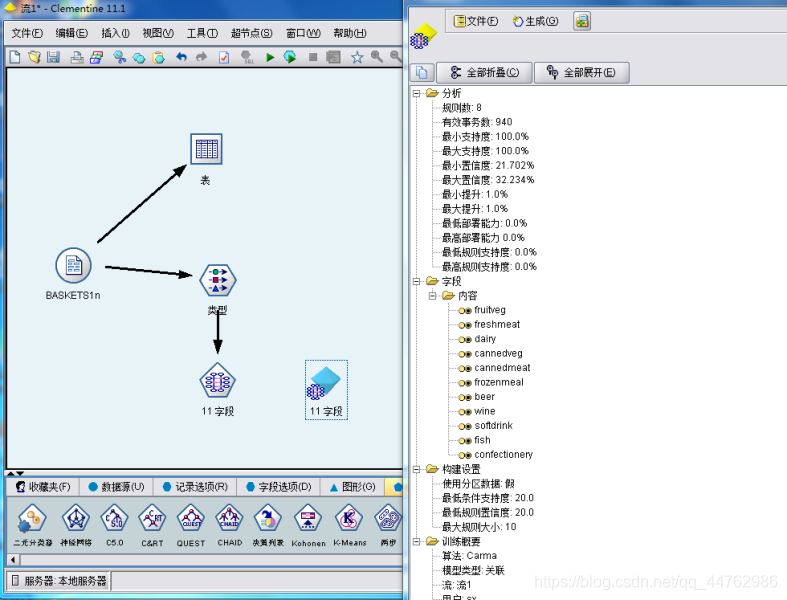The height and width of the screenshot is (600, 787).
Task: Switch to 记录选项 palette tab
Action: pos(196,487)
